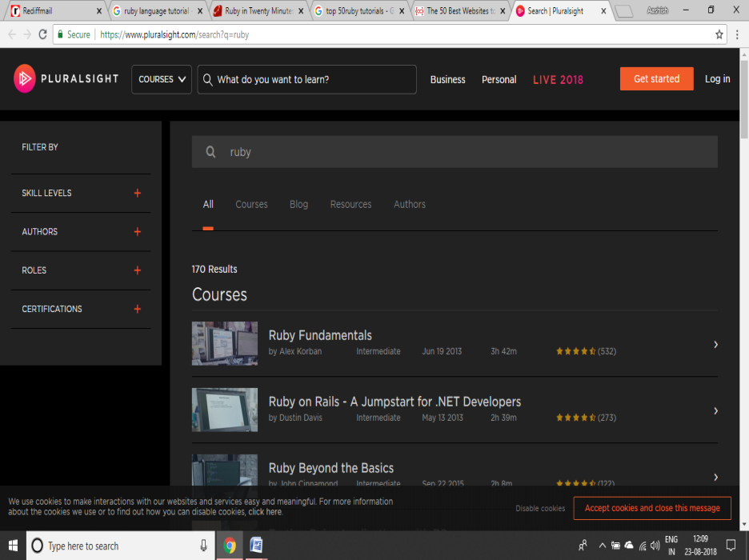The image size is (749, 560).
Task: Switch to the 'top 50ruby tutorials' browser tab
Action: (358, 11)
